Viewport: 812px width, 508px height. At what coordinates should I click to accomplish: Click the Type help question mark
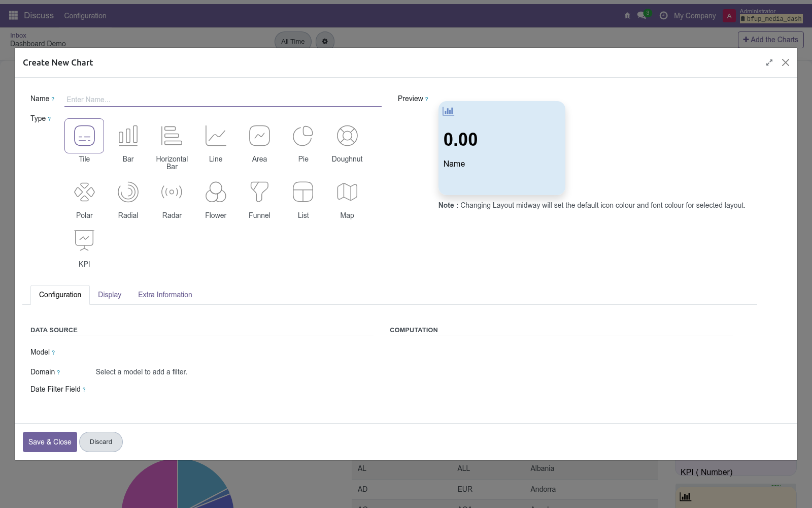(49, 119)
